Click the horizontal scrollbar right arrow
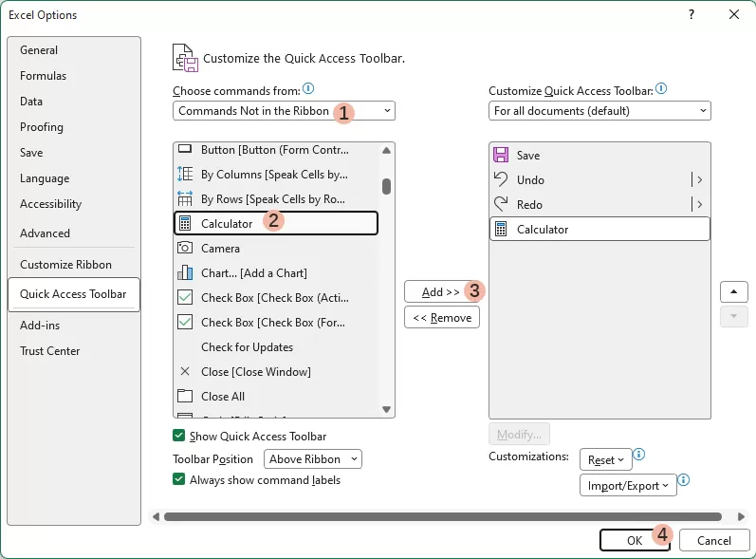This screenshot has height=559, width=756. coord(742,516)
